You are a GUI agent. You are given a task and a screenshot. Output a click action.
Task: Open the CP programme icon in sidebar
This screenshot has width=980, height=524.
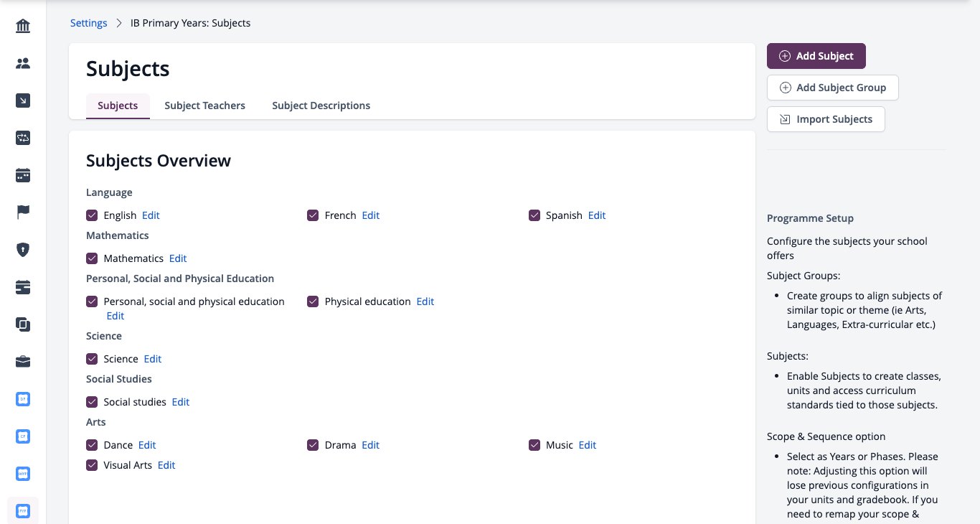coord(23,436)
